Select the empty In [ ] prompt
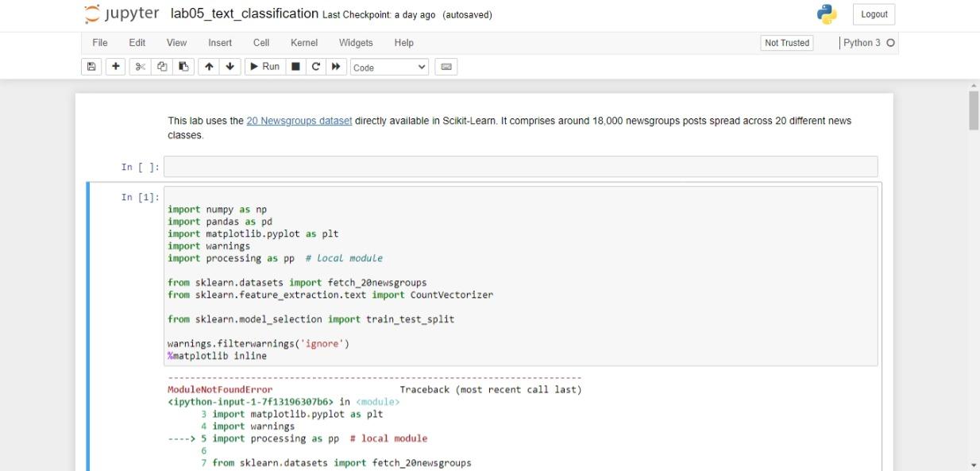The image size is (980, 471). pyautogui.click(x=140, y=167)
